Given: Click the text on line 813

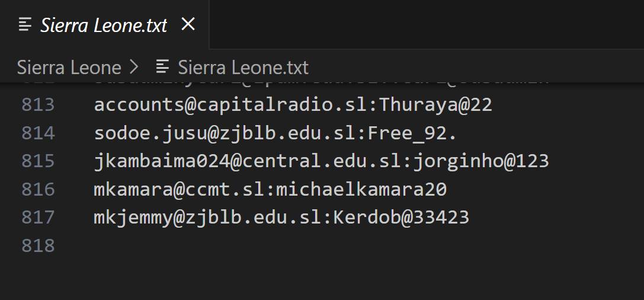Looking at the screenshot, I should [x=293, y=105].
